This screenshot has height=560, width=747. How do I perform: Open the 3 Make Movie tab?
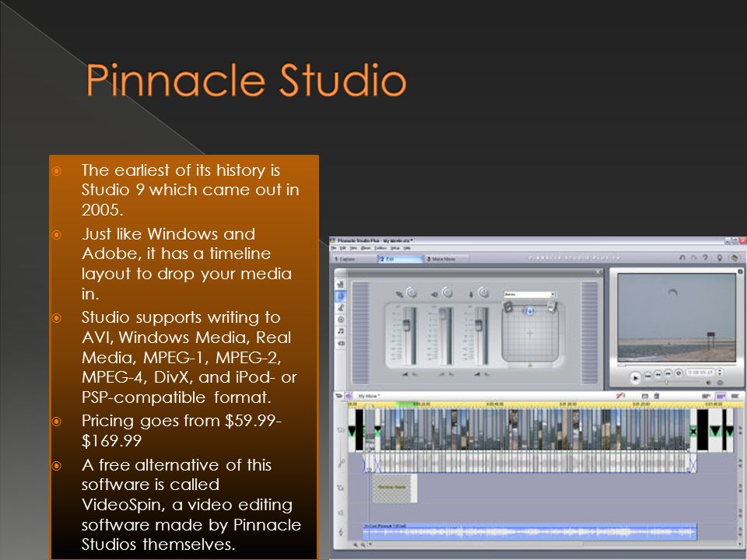click(447, 258)
